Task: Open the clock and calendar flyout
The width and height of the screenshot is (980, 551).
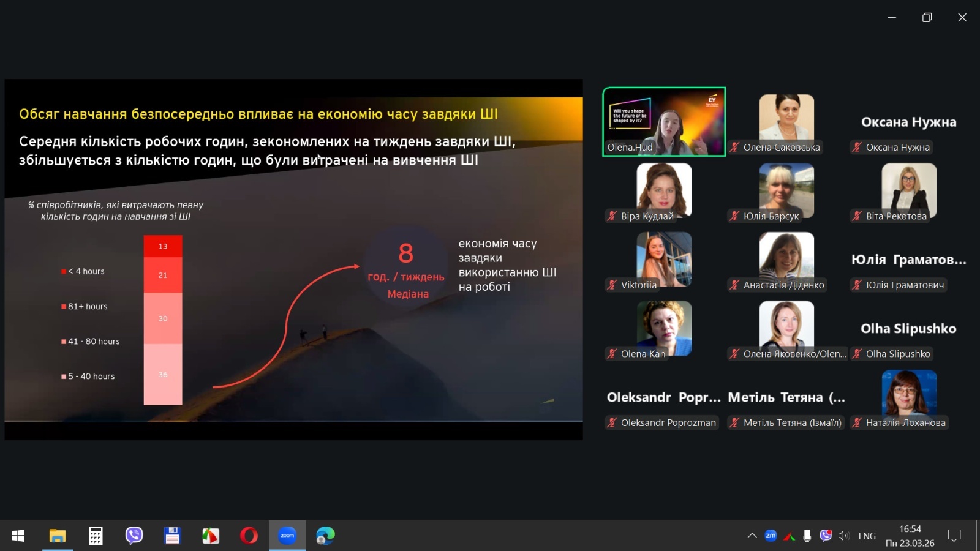Action: [910, 536]
